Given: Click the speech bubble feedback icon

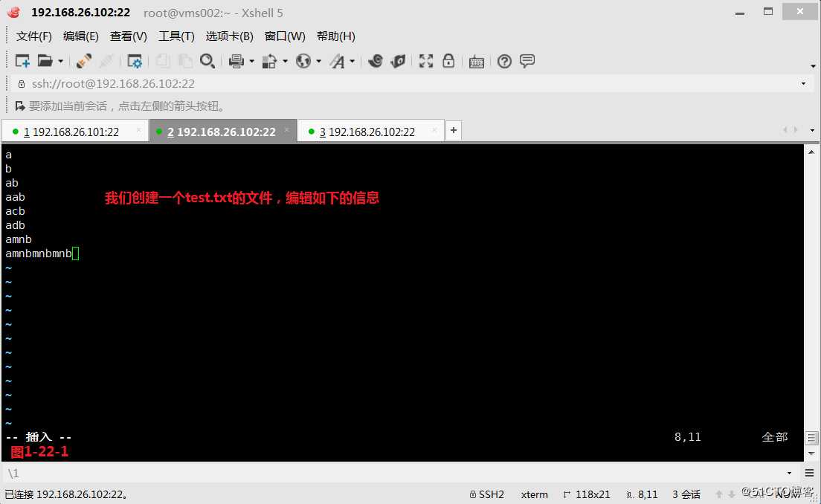Looking at the screenshot, I should click(x=527, y=61).
